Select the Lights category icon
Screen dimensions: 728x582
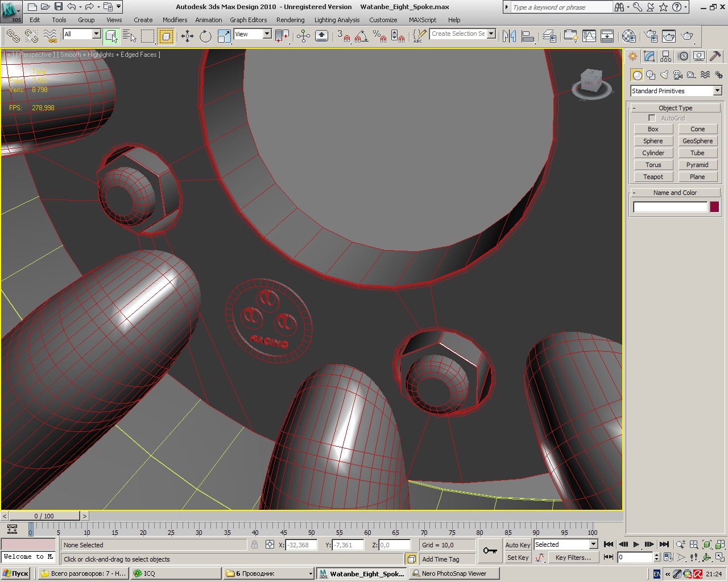pos(664,75)
